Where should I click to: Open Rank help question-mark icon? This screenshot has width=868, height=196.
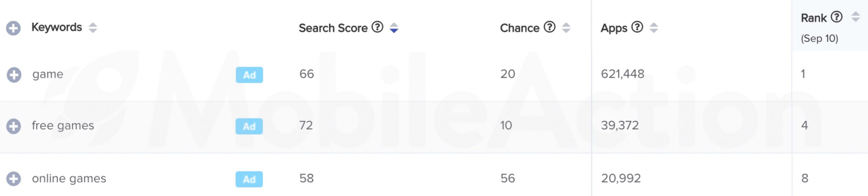pos(836,17)
